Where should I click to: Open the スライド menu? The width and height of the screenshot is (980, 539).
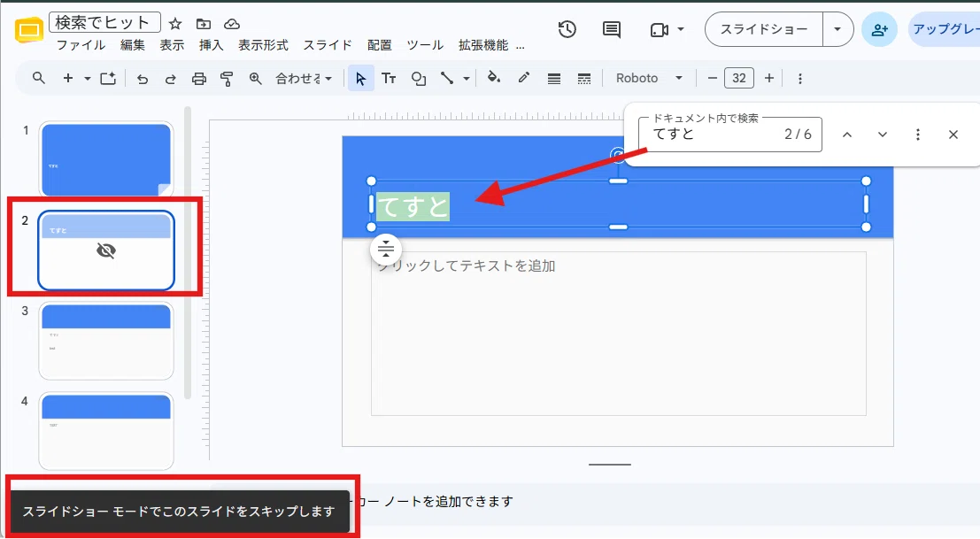coord(328,45)
